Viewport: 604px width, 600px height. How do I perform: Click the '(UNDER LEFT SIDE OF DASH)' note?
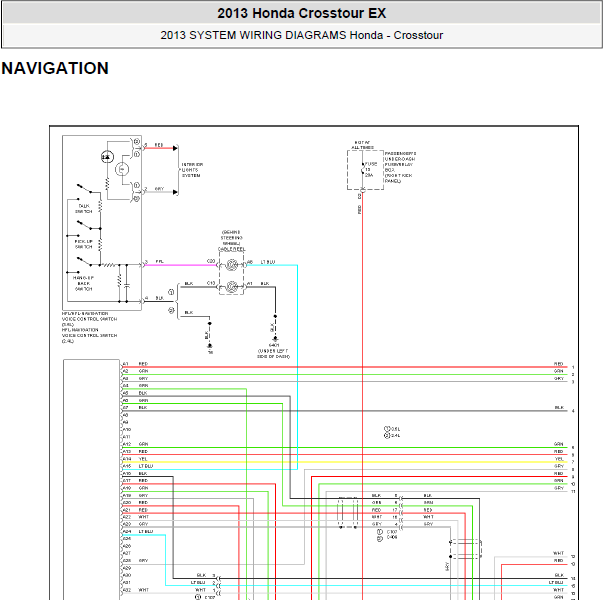(x=273, y=354)
